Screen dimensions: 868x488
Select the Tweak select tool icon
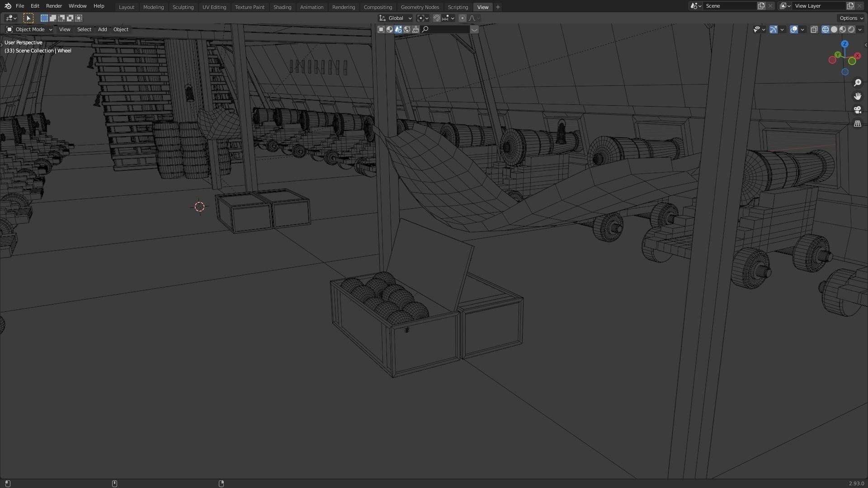click(x=28, y=18)
